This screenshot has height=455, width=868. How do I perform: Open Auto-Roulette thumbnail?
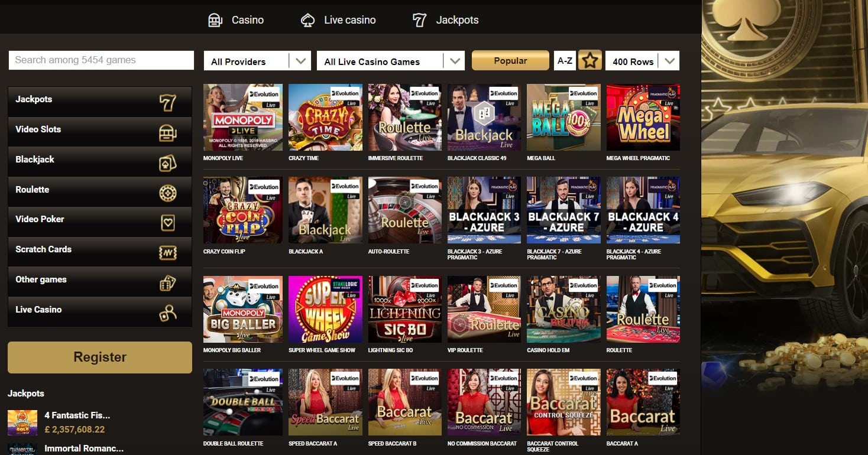coord(405,210)
